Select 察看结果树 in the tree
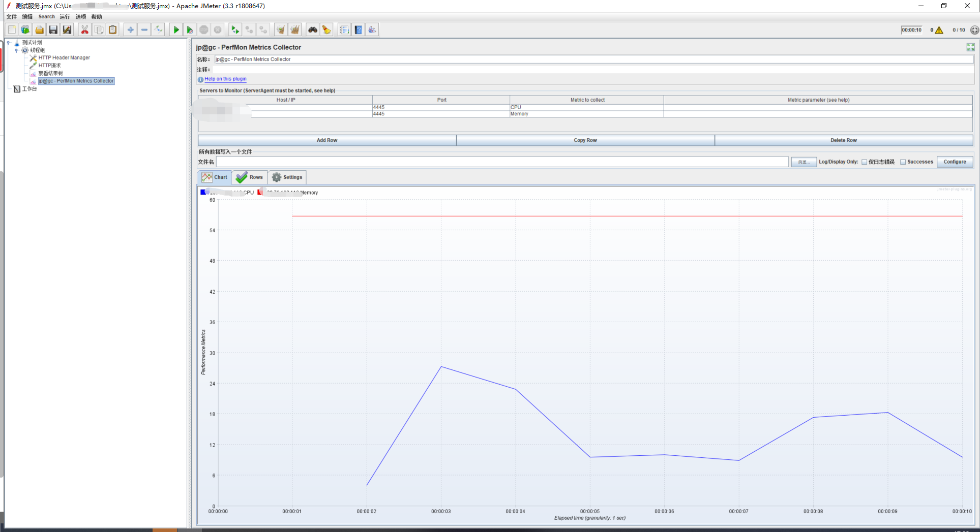Viewport: 980px width, 532px height. (50, 73)
